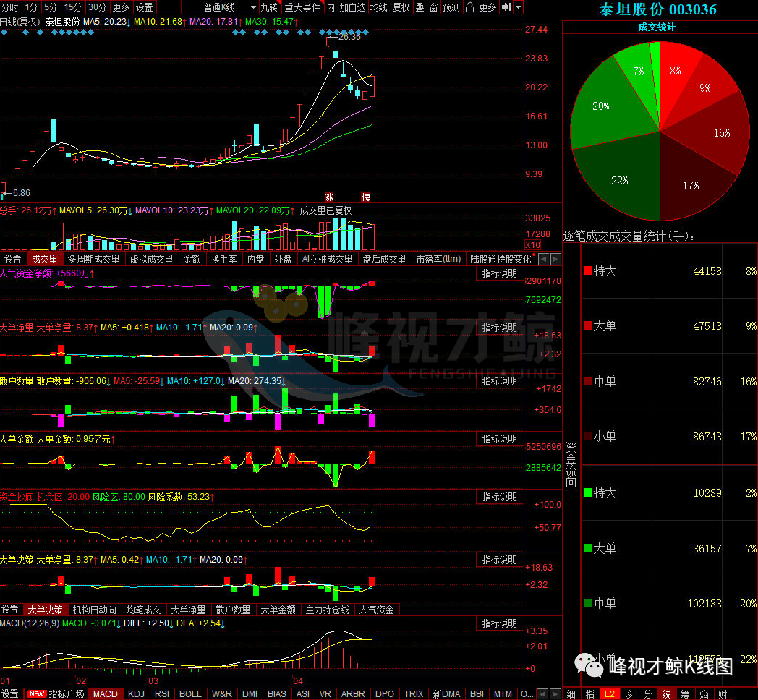This screenshot has width=758, height=700.
Task: Select the 分时 period tab
Action: (x=10, y=7)
